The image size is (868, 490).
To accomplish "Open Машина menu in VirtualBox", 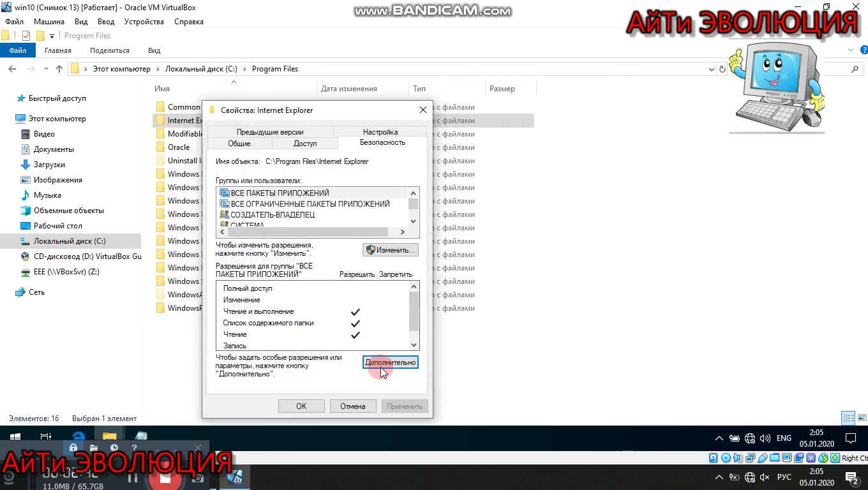I will [49, 22].
